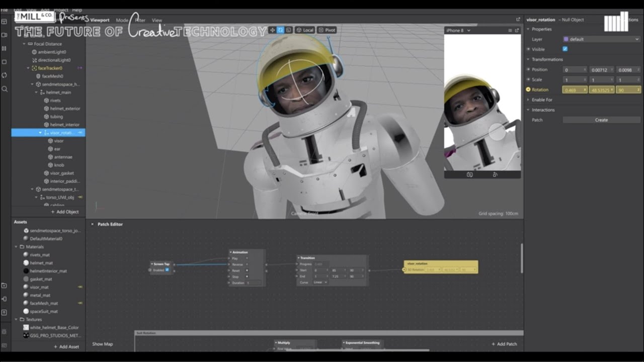Click the patch arrow on torso_UVd_obj row
Image resolution: width=644 pixels, height=362 pixels.
(x=79, y=197)
